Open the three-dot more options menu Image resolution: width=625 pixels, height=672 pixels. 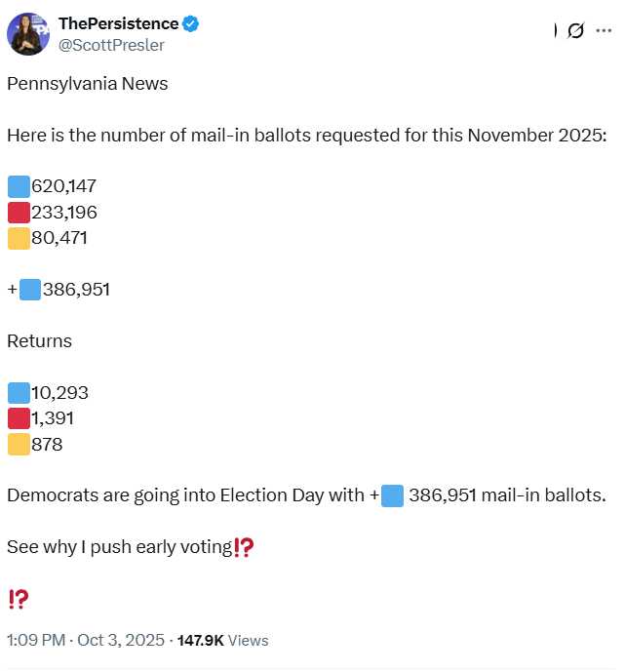[604, 30]
